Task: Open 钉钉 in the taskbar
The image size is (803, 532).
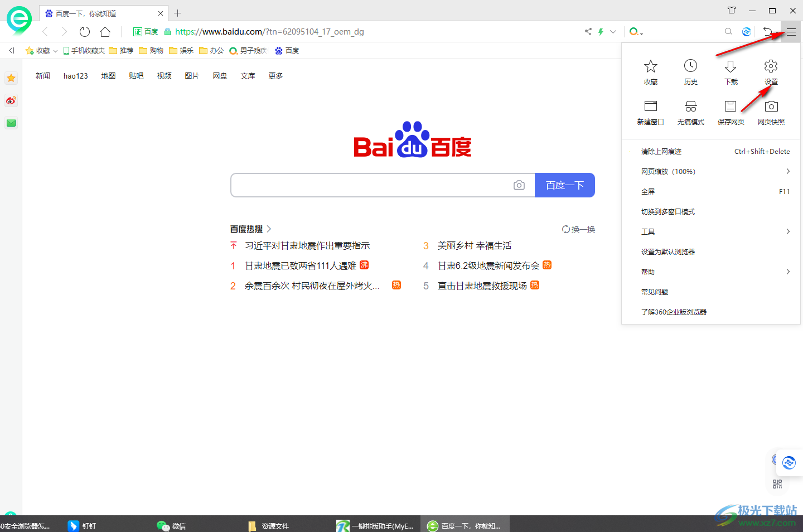Action: tap(82, 526)
